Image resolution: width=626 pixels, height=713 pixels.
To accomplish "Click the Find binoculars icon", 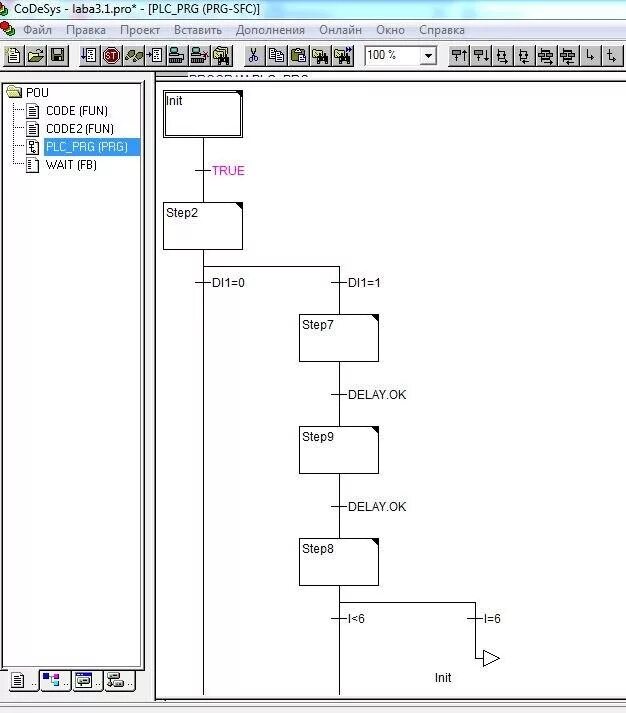I will (x=321, y=55).
